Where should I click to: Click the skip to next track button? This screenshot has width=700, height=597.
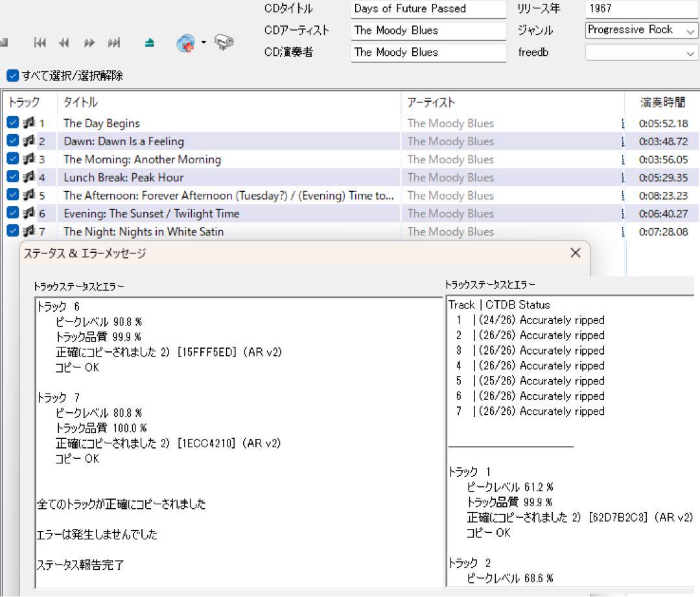[114, 43]
